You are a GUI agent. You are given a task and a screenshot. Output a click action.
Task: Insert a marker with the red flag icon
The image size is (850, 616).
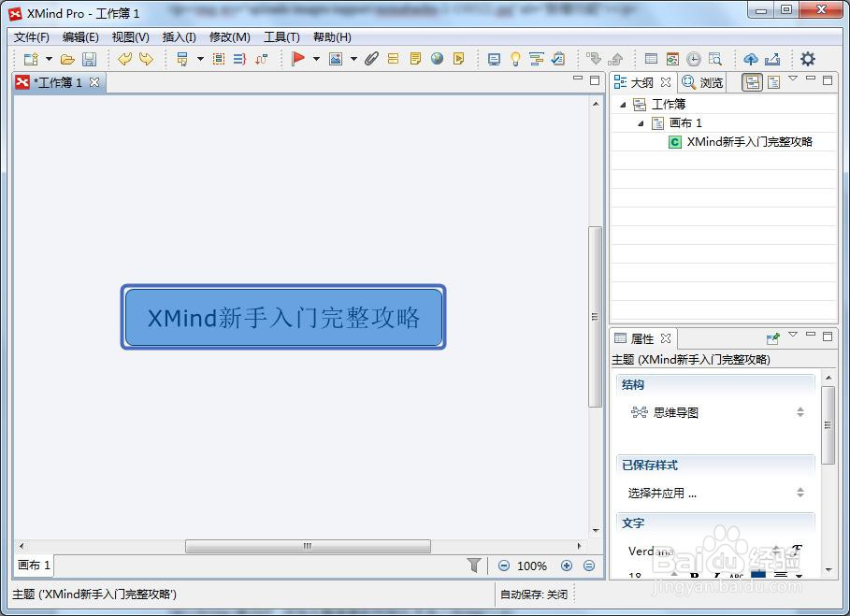point(299,58)
